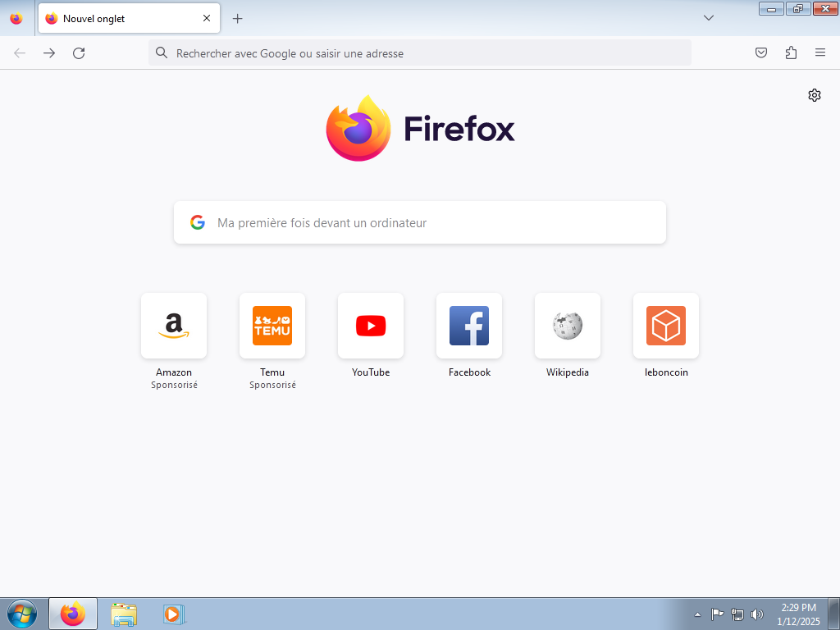Adjust system volume from the taskbar
The image size is (840, 630).
point(757,614)
